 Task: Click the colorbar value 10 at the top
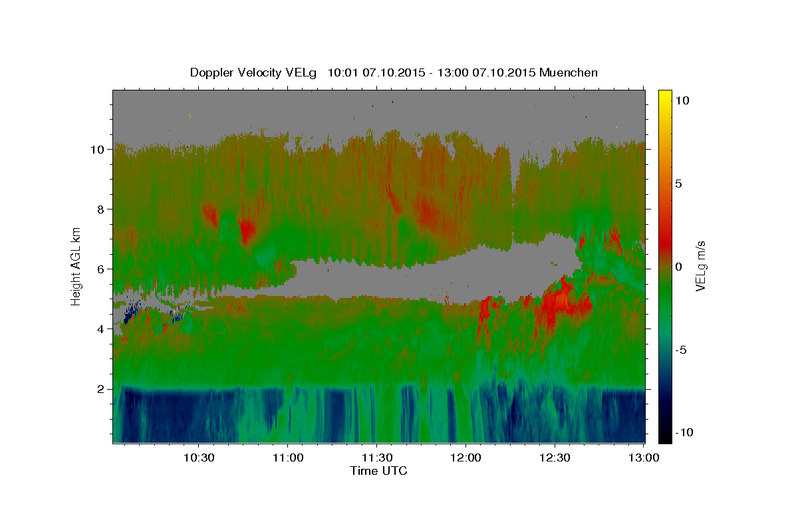[x=683, y=100]
